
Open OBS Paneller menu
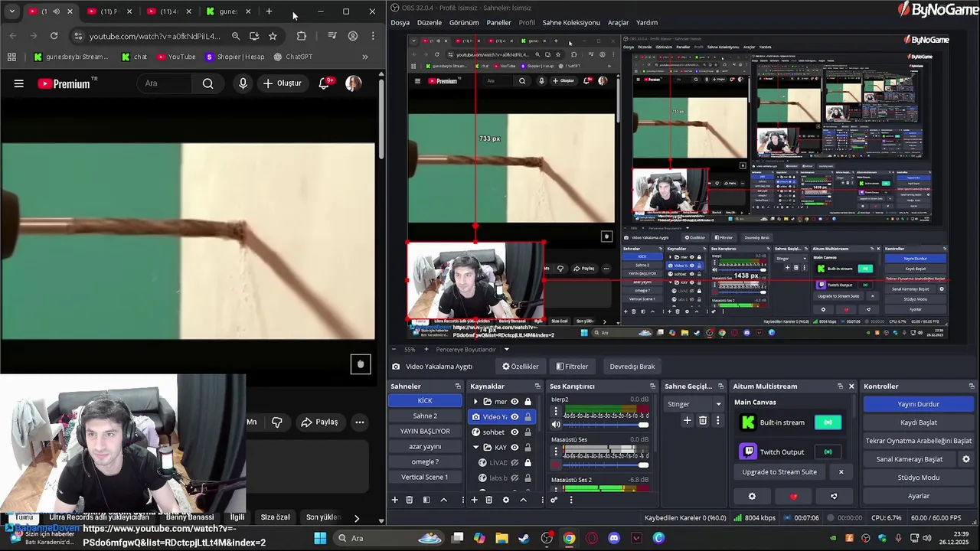coord(498,22)
